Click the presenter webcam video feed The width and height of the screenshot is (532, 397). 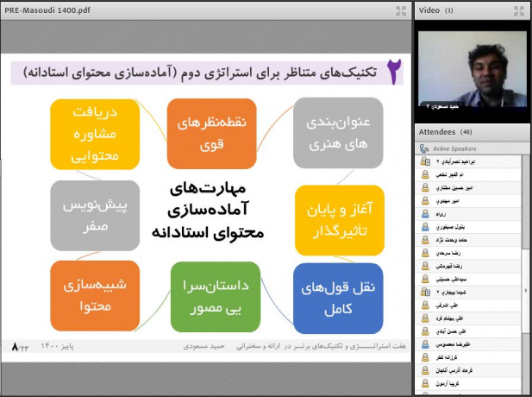471,71
